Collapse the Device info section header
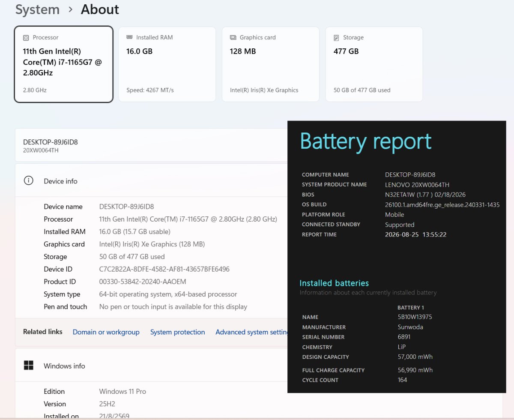This screenshot has width=514, height=420. click(152, 180)
